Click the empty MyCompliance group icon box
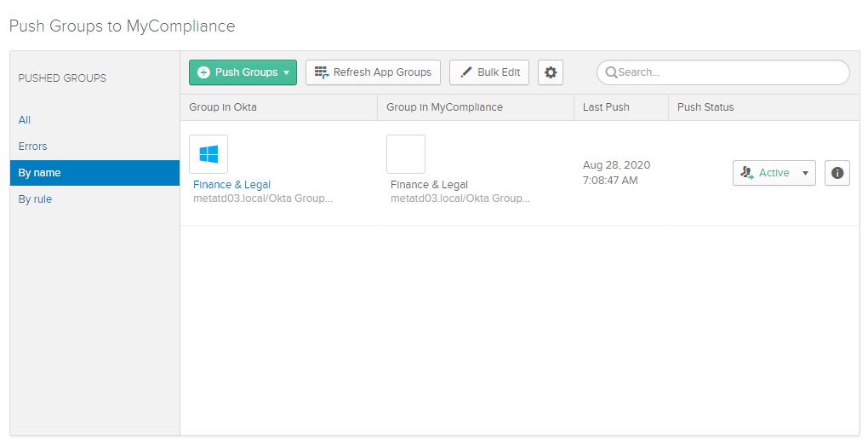 coord(406,154)
